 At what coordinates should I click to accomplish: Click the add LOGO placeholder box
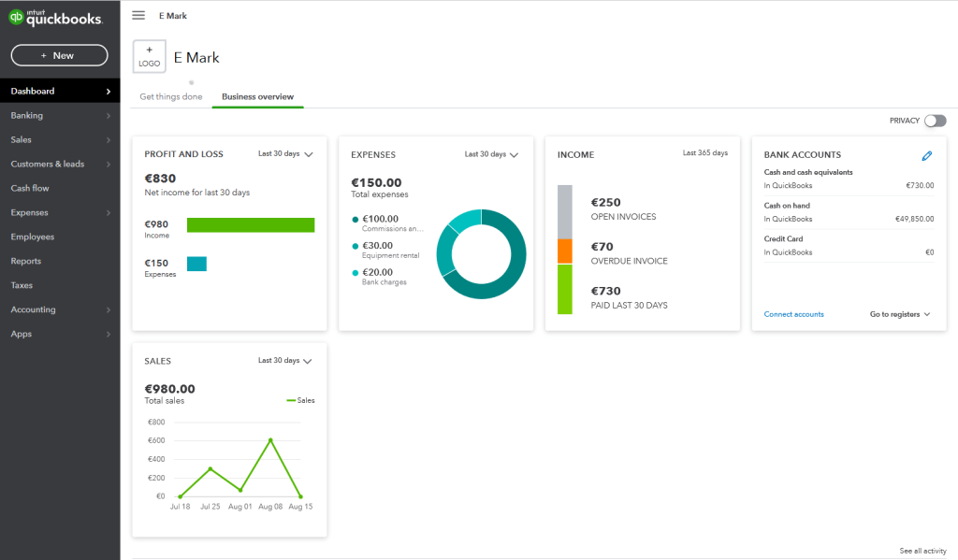(x=150, y=57)
